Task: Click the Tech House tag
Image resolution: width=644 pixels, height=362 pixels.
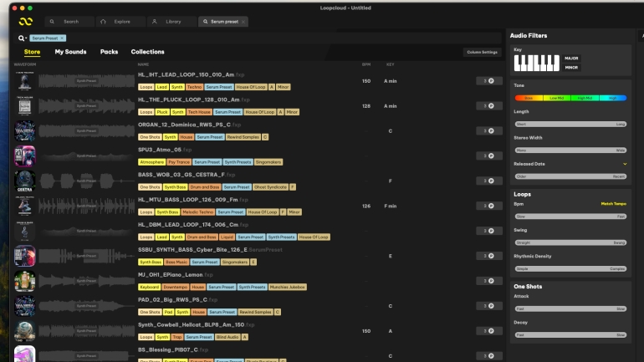Action: (x=199, y=112)
